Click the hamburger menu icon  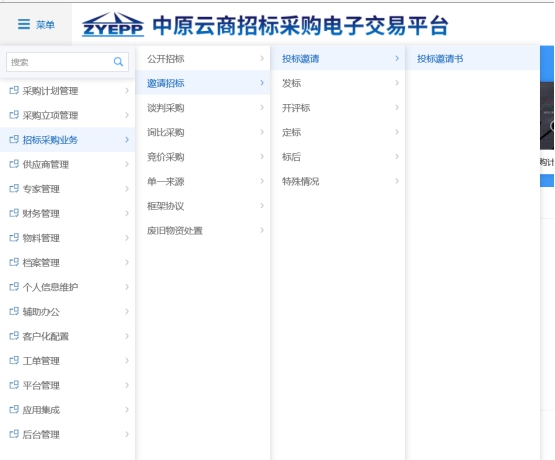24,24
